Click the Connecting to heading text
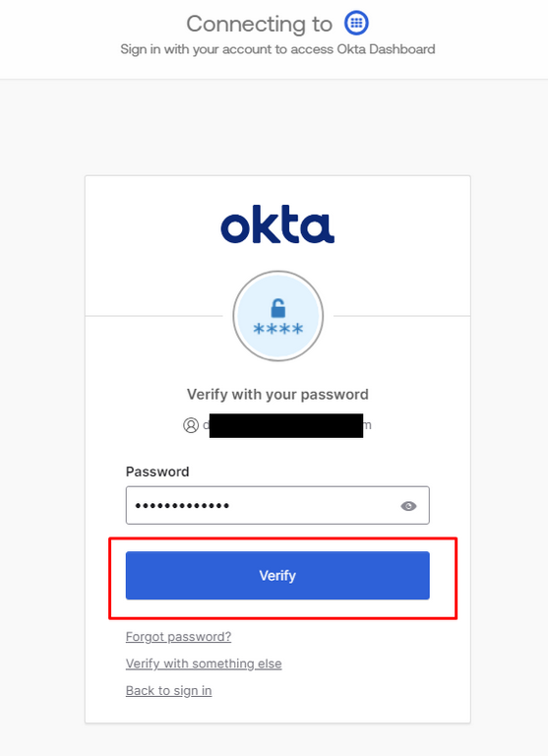The height and width of the screenshot is (756, 548). coord(260,24)
